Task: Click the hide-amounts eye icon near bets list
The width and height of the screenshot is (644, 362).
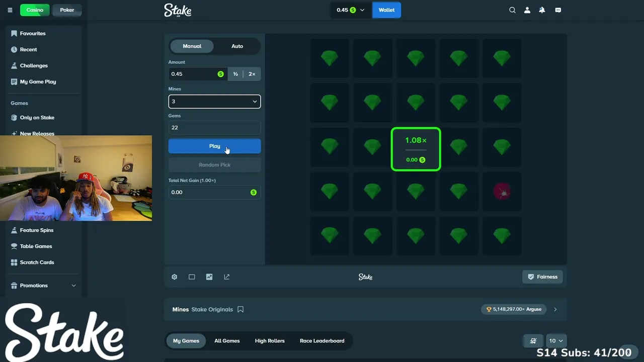Action: [533, 341]
